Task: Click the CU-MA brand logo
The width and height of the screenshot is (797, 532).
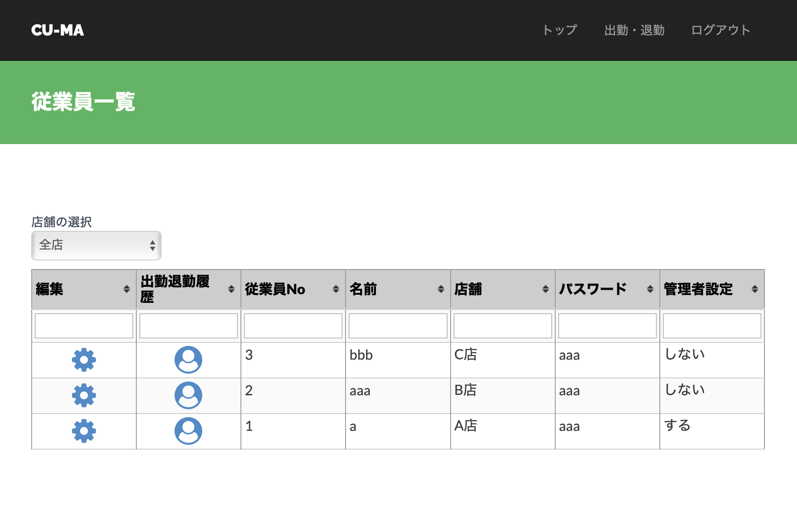Action: (58, 30)
